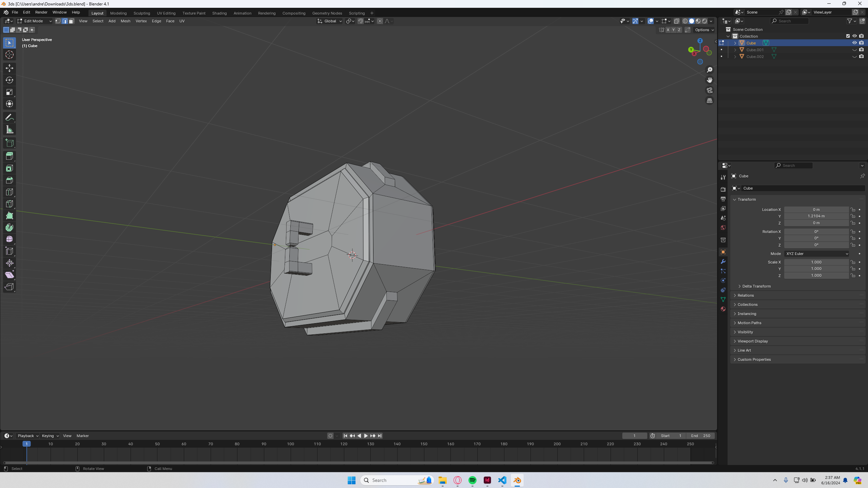Select the Transform tool
868x488 pixels.
tap(9, 104)
